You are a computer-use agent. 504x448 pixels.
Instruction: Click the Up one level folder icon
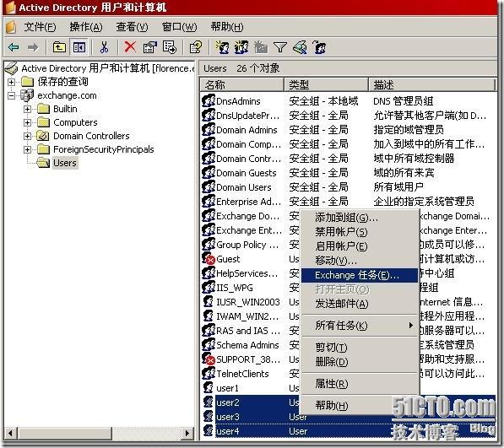(59, 47)
